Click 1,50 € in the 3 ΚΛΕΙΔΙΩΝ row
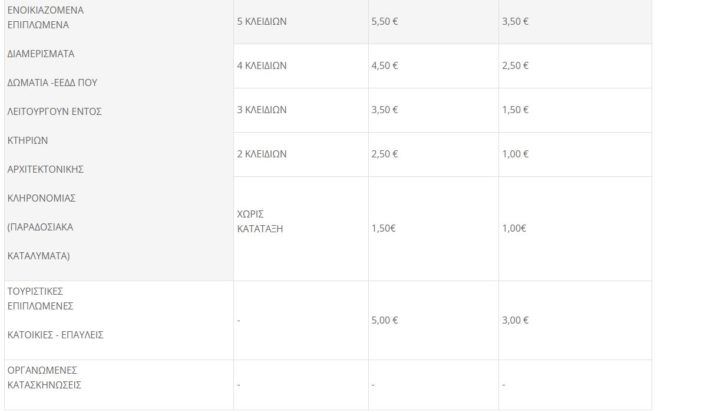Image resolution: width=717 pixels, height=412 pixels. 515,109
